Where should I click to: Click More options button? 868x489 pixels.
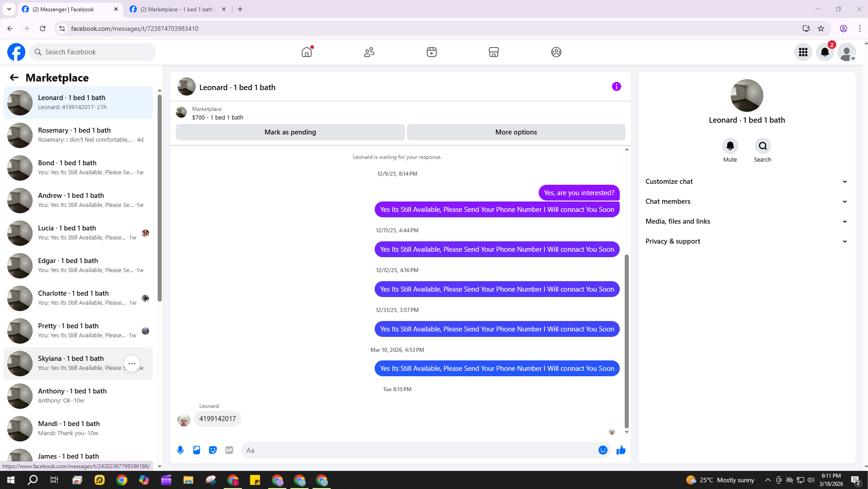click(x=516, y=132)
